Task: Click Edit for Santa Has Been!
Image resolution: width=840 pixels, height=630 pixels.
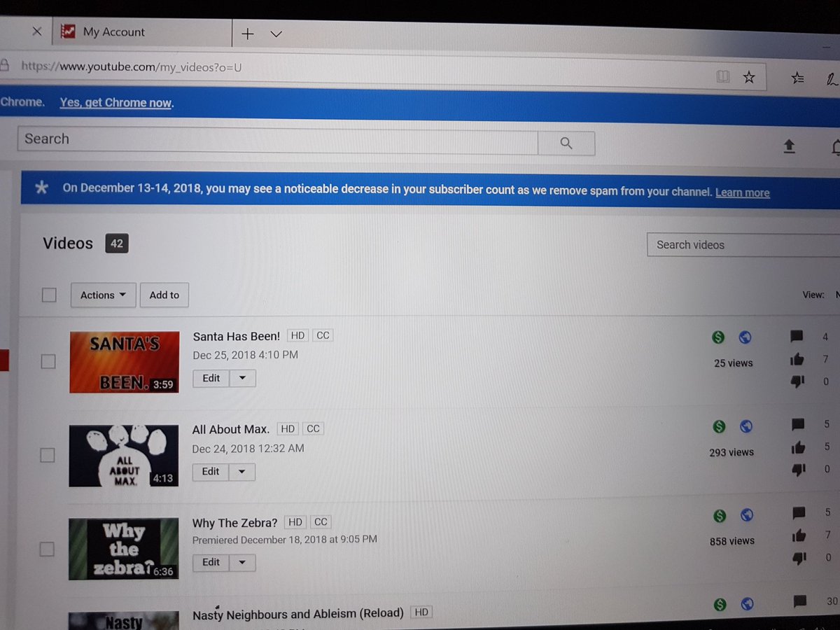Action: coord(211,378)
